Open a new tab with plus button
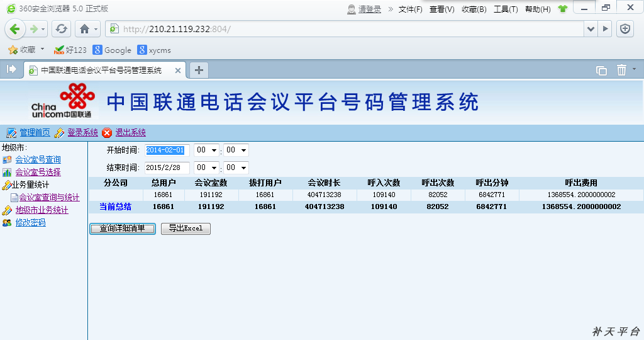The height and width of the screenshot is (340, 644). point(199,71)
